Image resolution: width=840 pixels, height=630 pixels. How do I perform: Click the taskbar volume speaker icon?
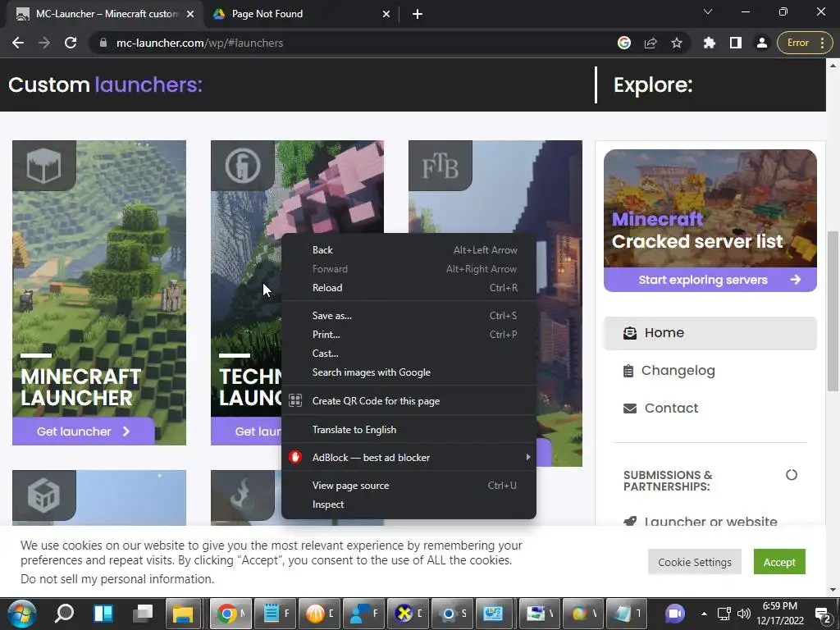point(743,614)
